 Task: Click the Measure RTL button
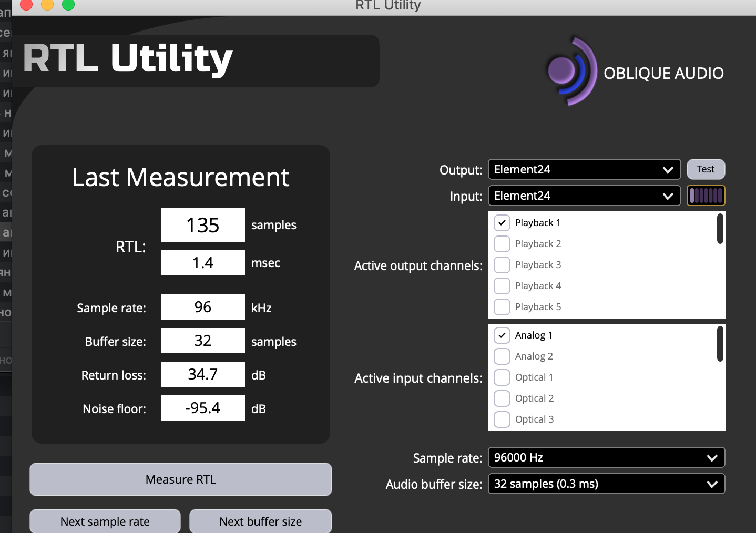tap(181, 479)
